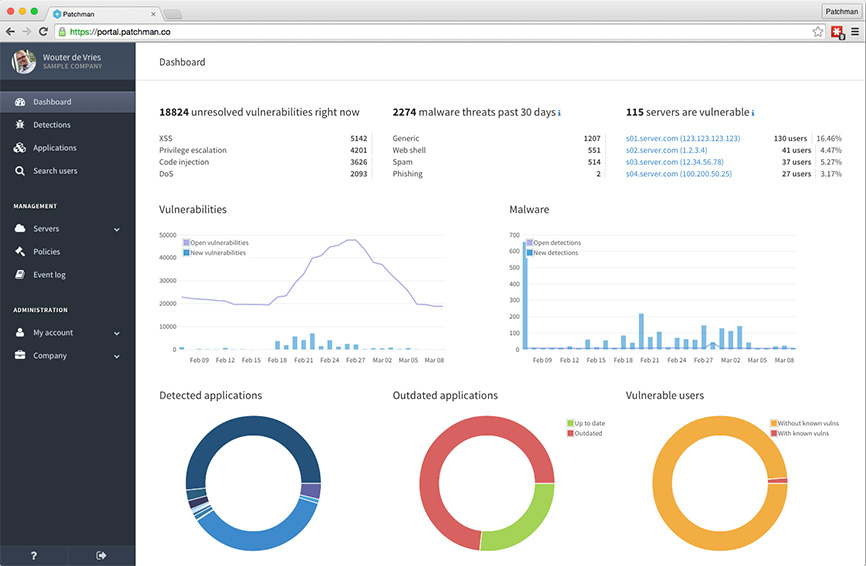The width and height of the screenshot is (866, 566).
Task: Open Applications via its cubes icon
Action: coord(20,148)
